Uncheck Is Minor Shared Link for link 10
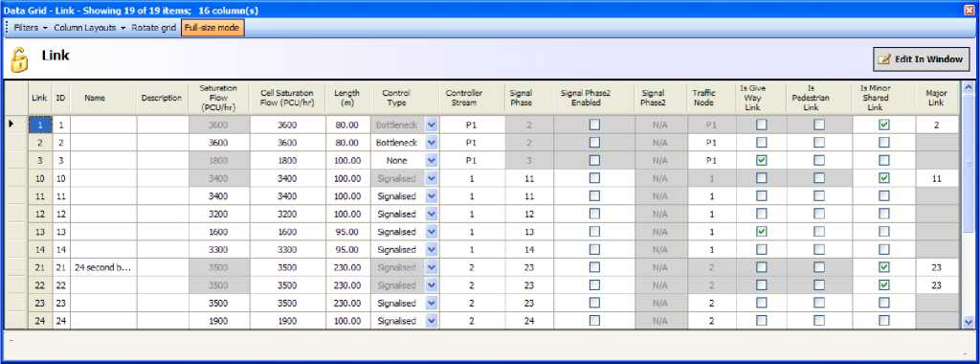The image size is (980, 364). click(x=883, y=178)
